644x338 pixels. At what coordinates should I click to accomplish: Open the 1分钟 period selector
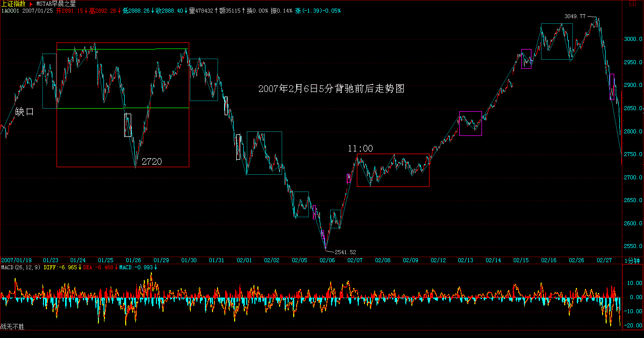[x=632, y=260]
